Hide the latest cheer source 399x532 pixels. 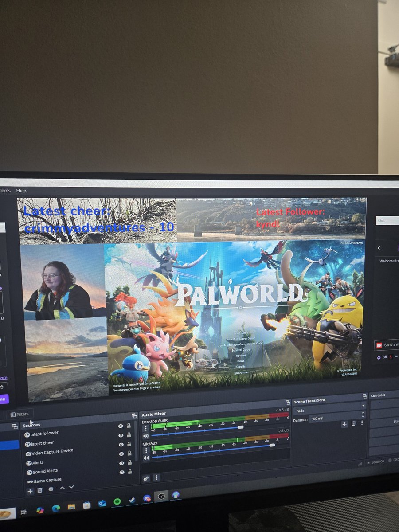[x=121, y=435]
